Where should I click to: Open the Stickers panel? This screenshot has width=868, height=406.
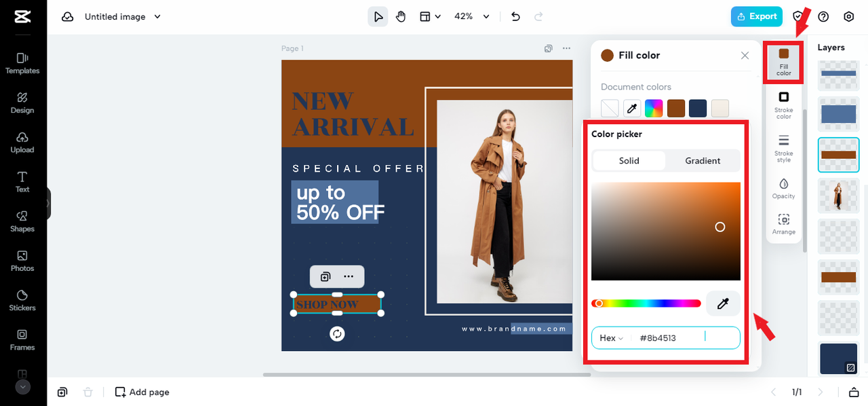coord(22,300)
